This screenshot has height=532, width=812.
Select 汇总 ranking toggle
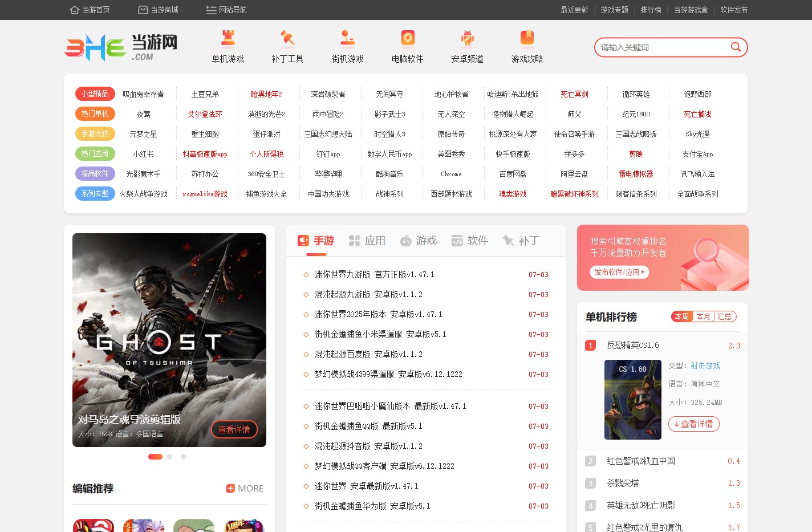725,316
